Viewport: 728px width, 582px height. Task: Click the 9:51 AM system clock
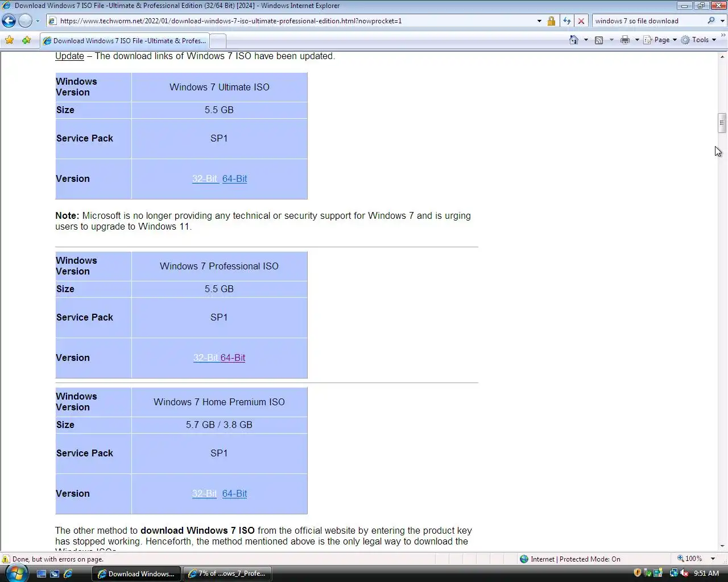click(x=706, y=573)
